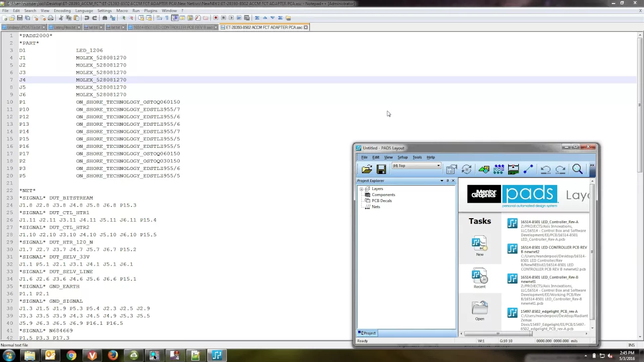Click the Save floppy icon in PADS Layout
Image resolution: width=644 pixels, height=362 pixels.
(x=381, y=169)
